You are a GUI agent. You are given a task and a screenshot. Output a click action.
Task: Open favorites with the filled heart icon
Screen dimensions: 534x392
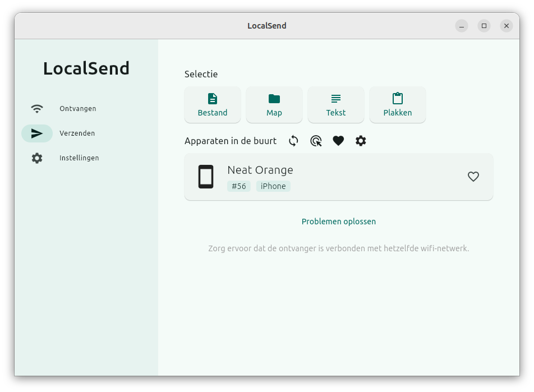pyautogui.click(x=338, y=141)
